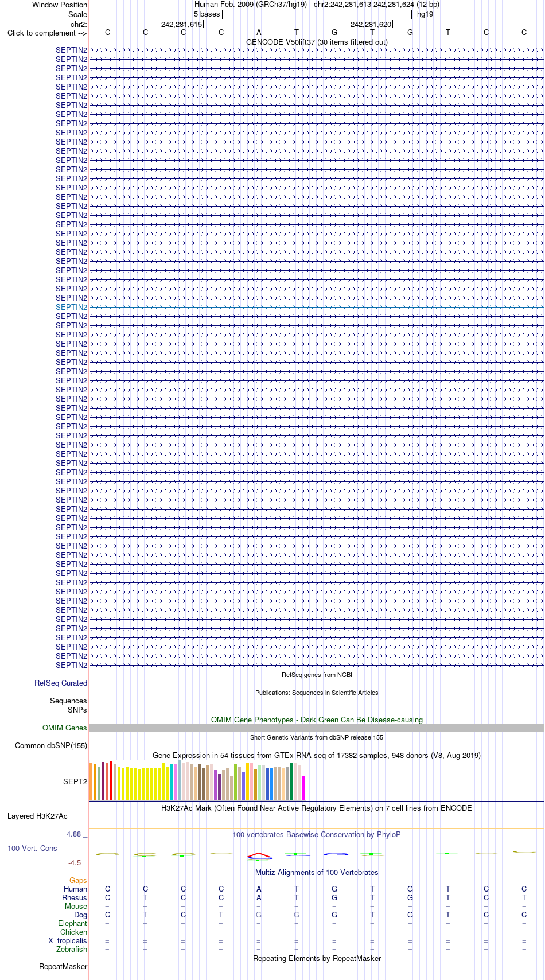
Task: Click the '5 bases' scale bar label
Action: [207, 14]
